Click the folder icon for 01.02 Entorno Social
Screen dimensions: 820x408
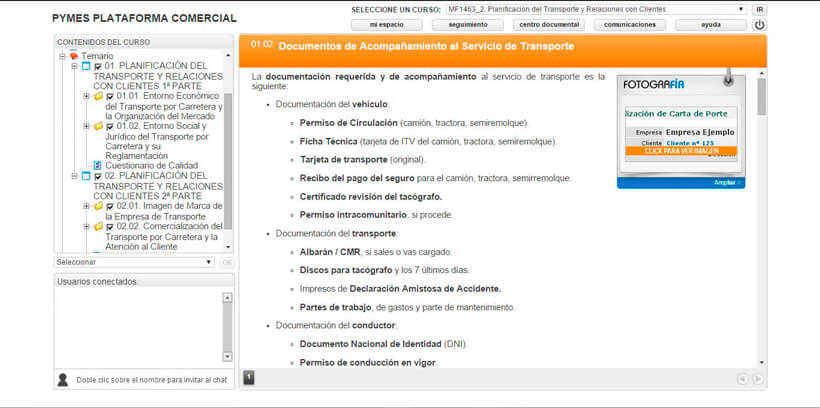[x=98, y=127]
